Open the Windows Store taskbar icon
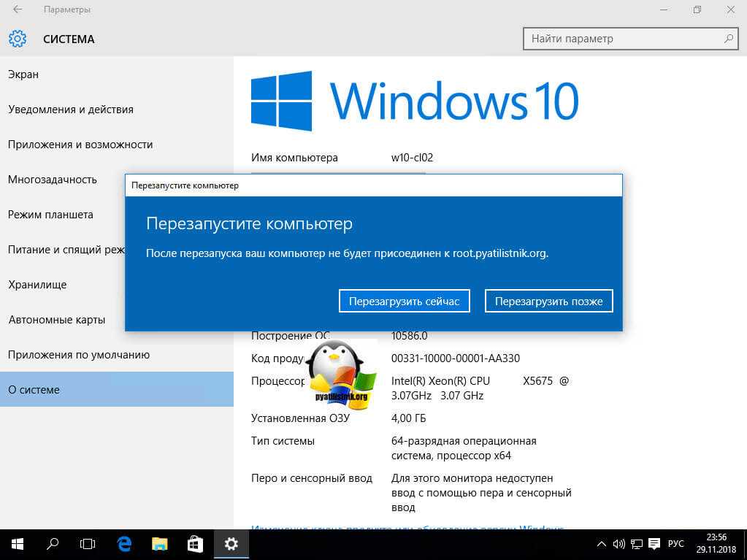 pos(195,543)
